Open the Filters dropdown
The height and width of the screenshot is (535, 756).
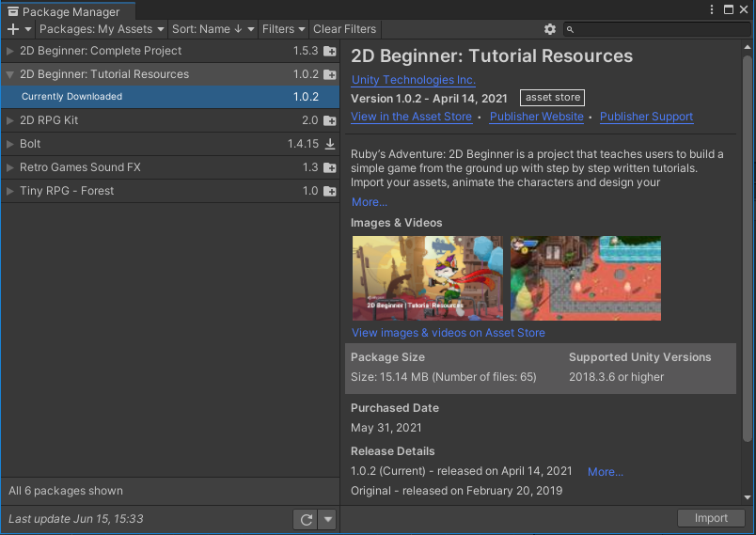click(283, 29)
